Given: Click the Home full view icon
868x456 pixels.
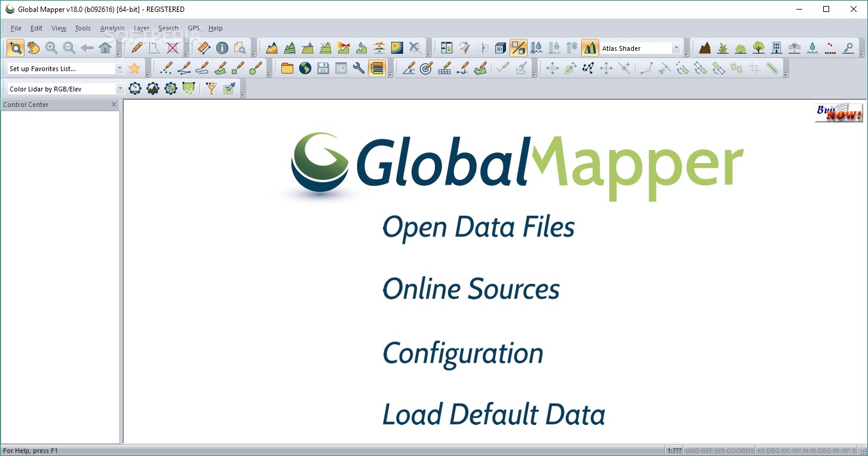Looking at the screenshot, I should (x=105, y=48).
